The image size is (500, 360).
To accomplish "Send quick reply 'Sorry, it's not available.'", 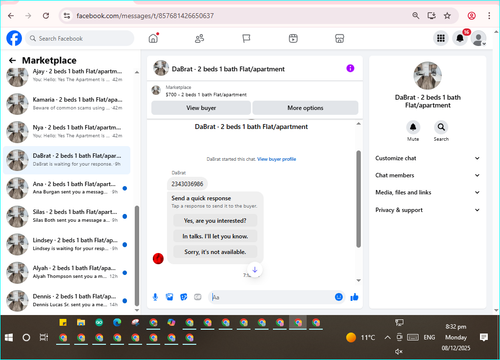I will [x=215, y=252].
